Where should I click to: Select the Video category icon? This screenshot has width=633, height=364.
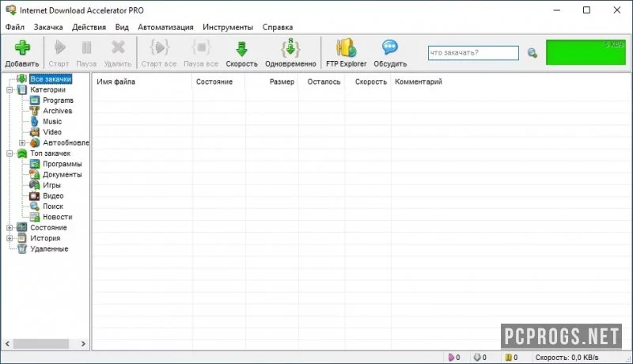tap(35, 132)
